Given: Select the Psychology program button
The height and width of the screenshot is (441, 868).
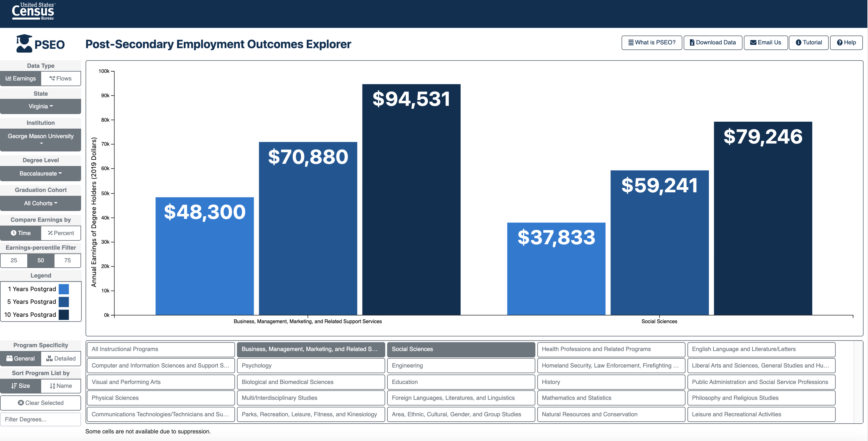Looking at the screenshot, I should pyautogui.click(x=310, y=365).
